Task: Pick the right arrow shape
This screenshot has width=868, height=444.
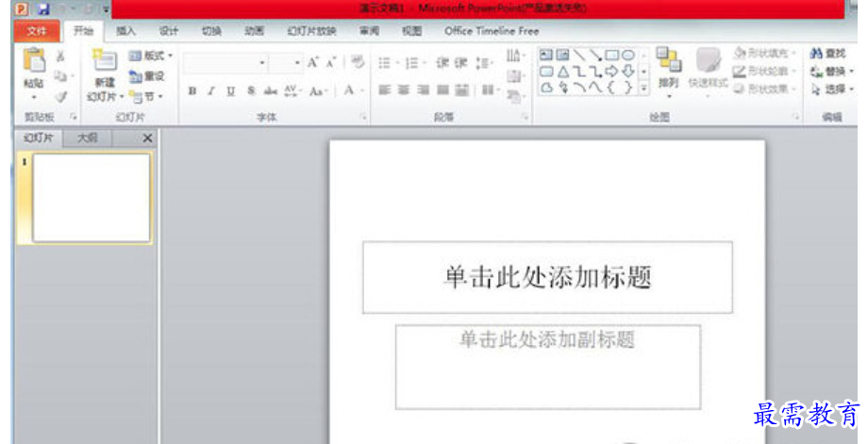Action: point(611,72)
